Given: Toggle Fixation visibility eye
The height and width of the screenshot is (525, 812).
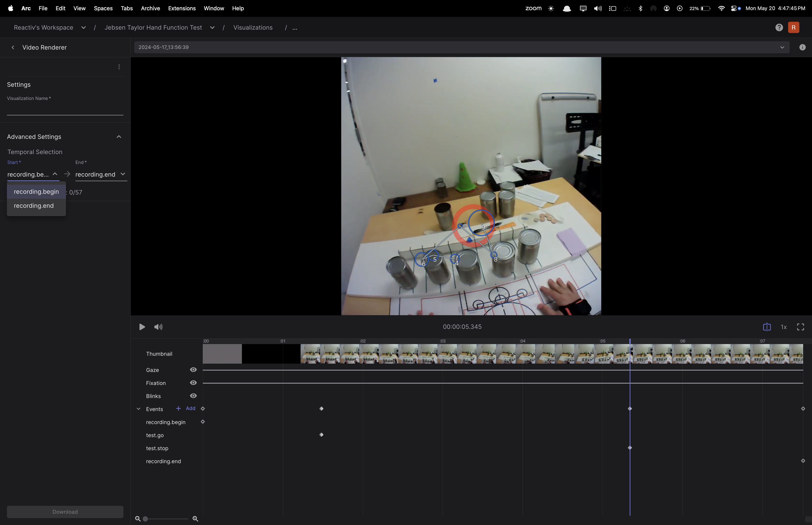Looking at the screenshot, I should 193,383.
